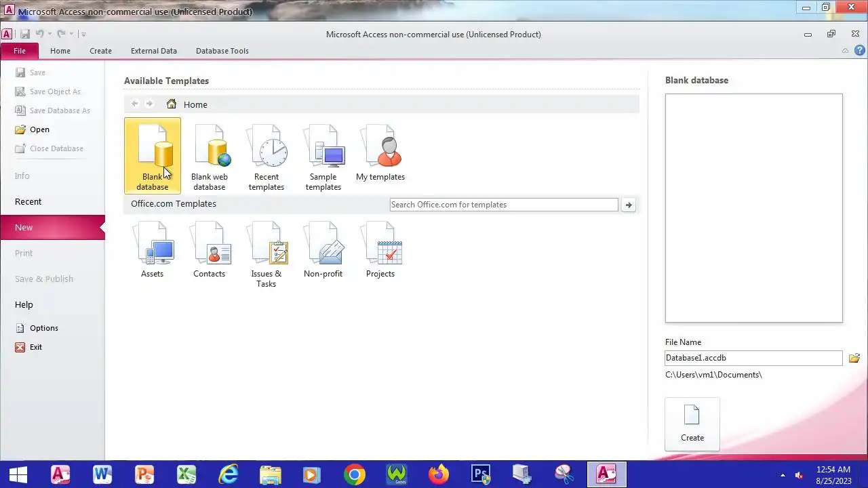
Task: Open the Issues & Tasks template category
Action: click(267, 255)
